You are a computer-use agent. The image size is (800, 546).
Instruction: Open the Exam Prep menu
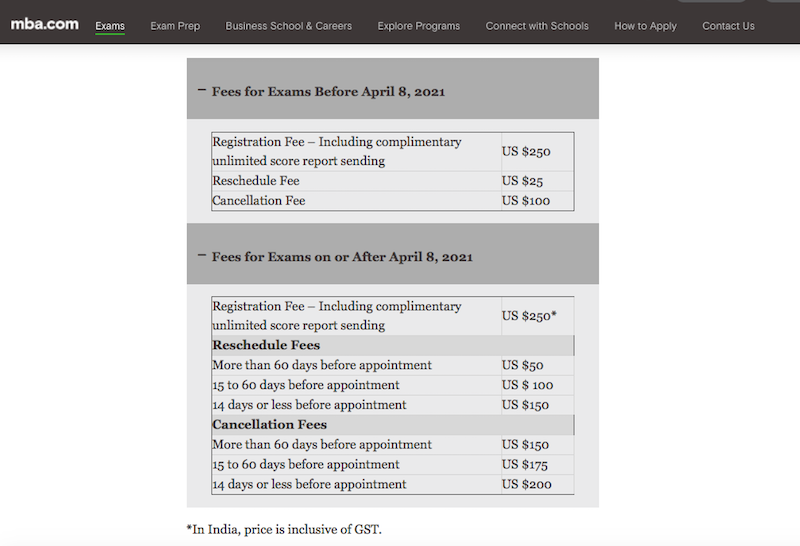175,26
